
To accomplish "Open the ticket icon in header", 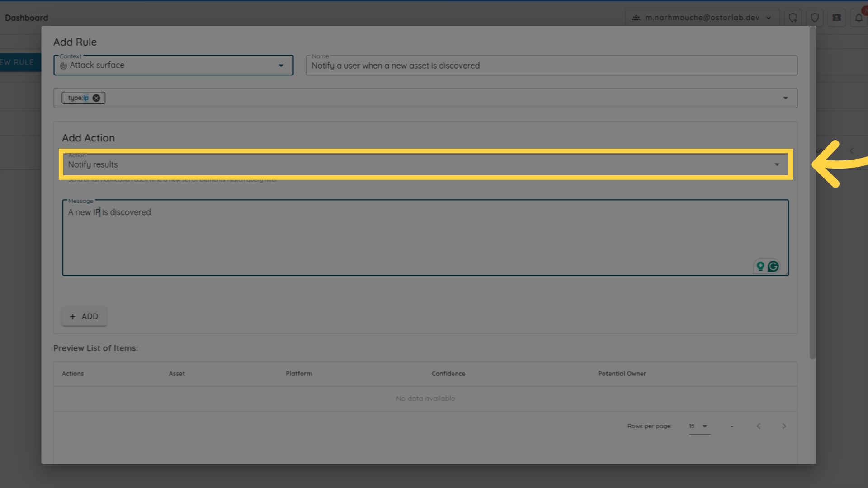I will pyautogui.click(x=837, y=18).
